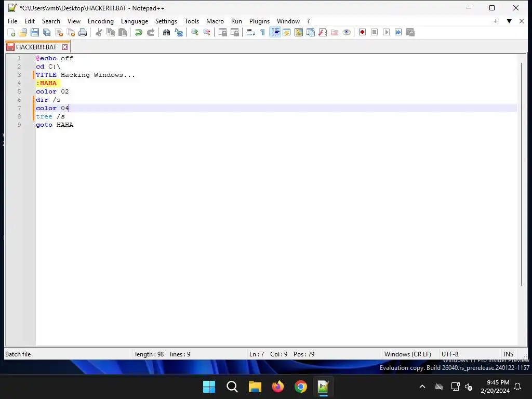532x399 pixels.
Task: Click the X button in the menu bar
Action: (522, 21)
